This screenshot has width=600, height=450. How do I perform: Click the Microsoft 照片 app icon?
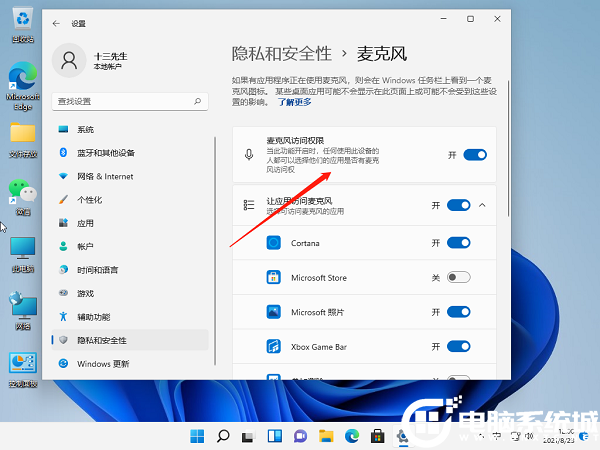coord(273,312)
